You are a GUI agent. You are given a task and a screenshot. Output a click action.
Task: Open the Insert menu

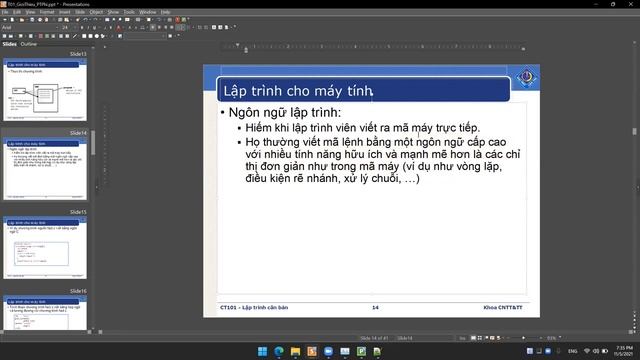64,12
